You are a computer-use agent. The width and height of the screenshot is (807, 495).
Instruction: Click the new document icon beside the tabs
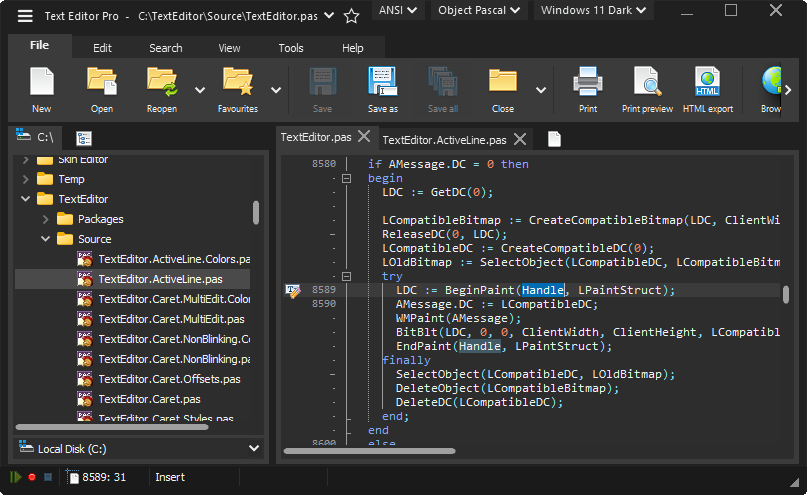click(553, 139)
